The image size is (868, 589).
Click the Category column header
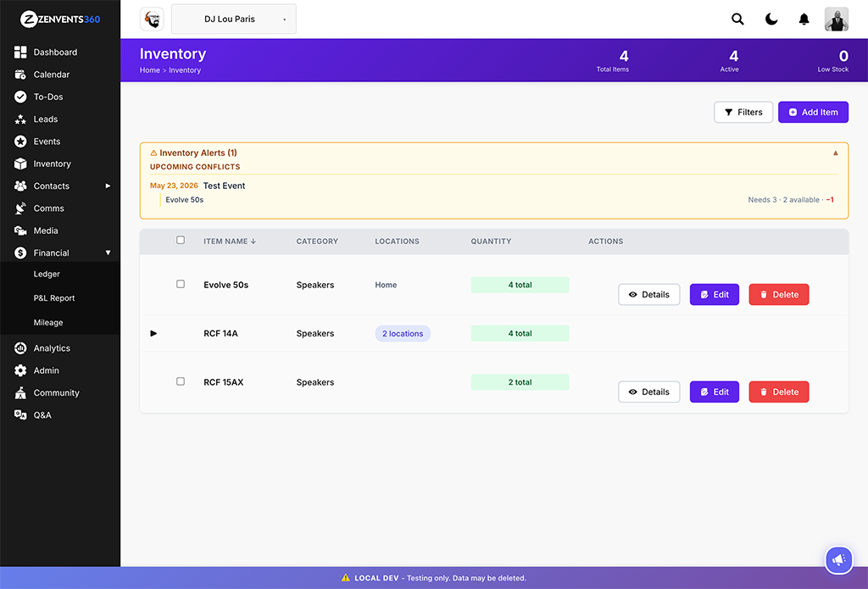click(x=317, y=242)
